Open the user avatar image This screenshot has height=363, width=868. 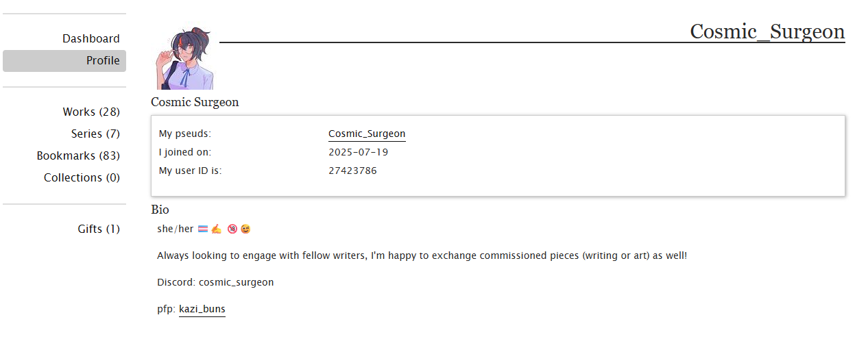tap(185, 58)
